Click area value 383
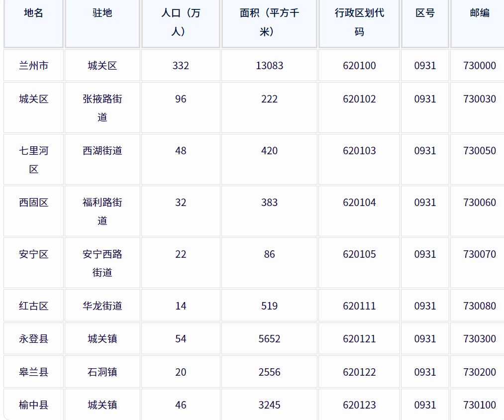504x420 pixels. 269,202
